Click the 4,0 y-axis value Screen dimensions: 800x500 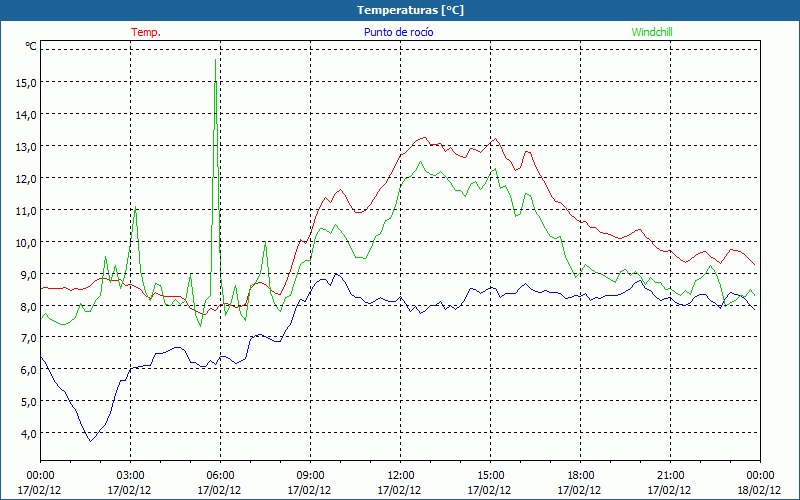pyautogui.click(x=29, y=434)
